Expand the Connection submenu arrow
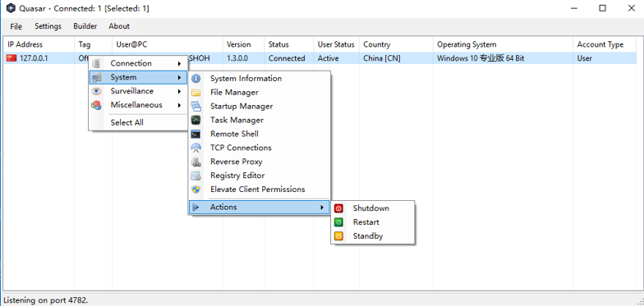The width and height of the screenshot is (644, 306). [179, 64]
